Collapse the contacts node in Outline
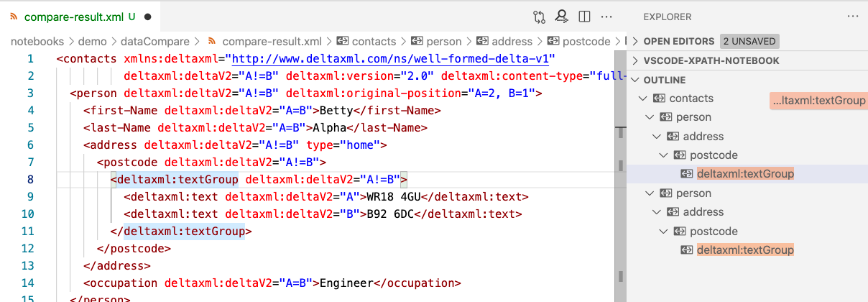 click(641, 99)
